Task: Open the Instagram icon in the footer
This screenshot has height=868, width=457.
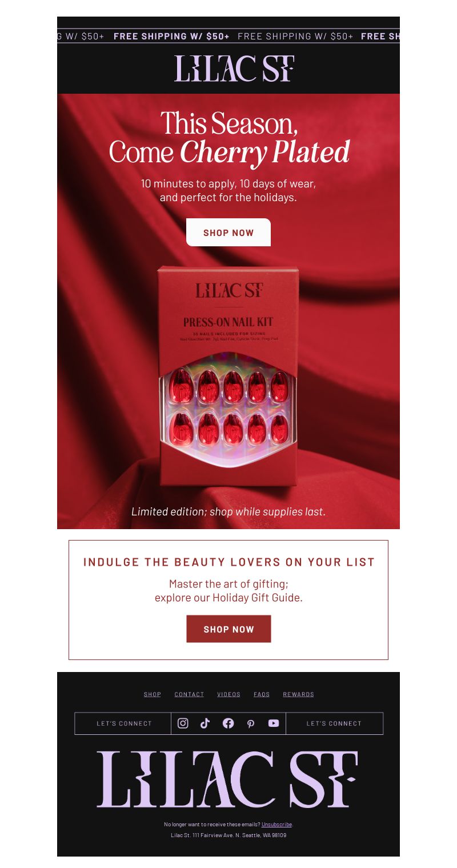Action: tap(183, 723)
